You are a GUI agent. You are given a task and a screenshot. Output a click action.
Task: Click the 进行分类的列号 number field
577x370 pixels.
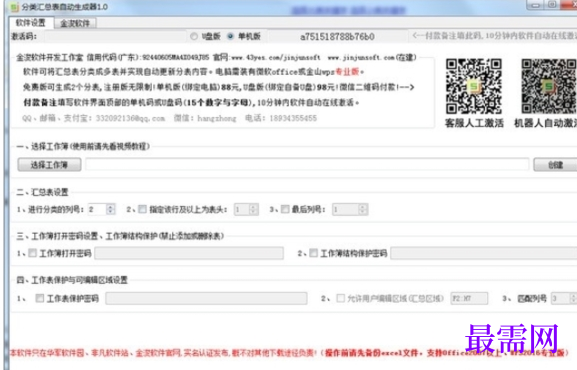click(x=97, y=209)
